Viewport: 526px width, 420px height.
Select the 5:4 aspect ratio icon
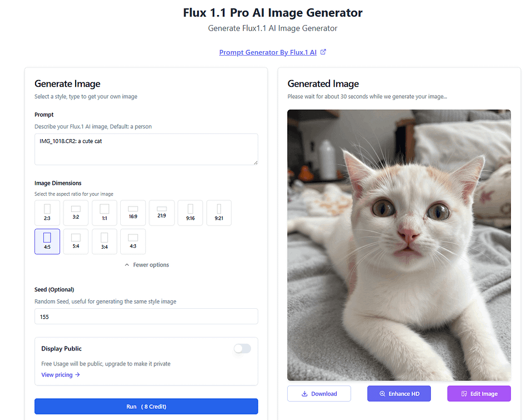(x=76, y=241)
